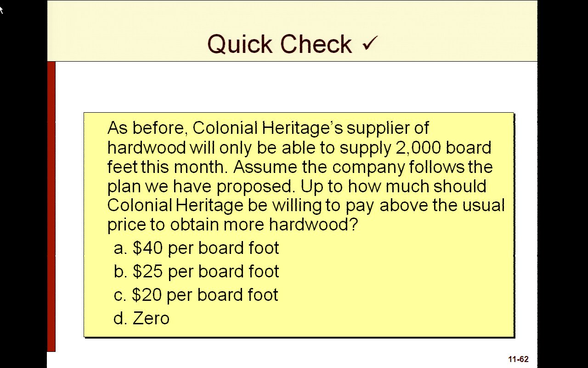Image resolution: width=588 pixels, height=368 pixels.
Task: Click the Quick Check slide title
Action: [279, 44]
